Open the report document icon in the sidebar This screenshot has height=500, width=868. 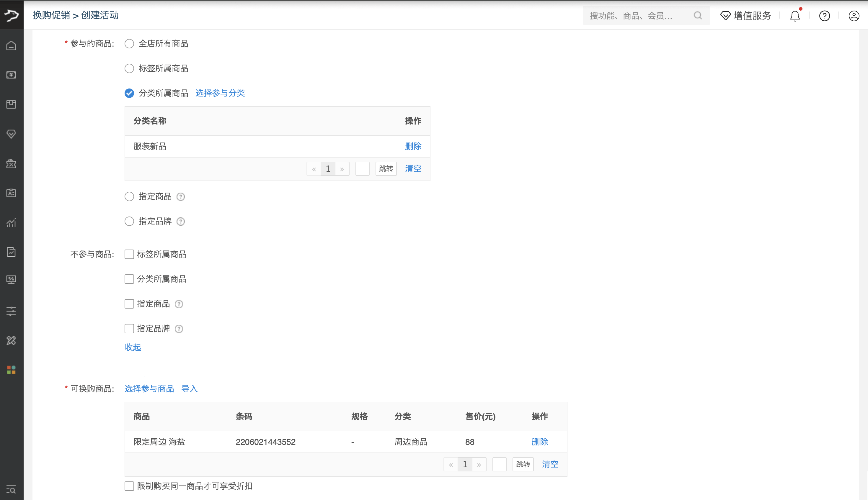tap(11, 252)
